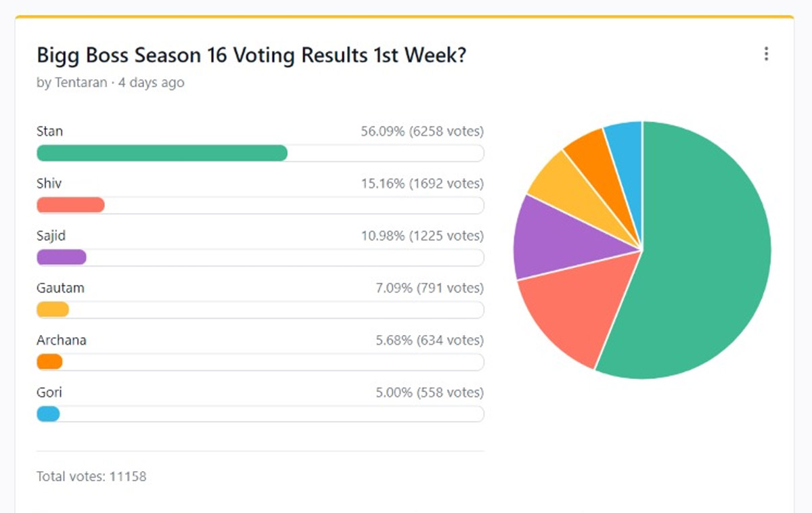
Task: Click the Stan option label
Action: pyautogui.click(x=49, y=131)
